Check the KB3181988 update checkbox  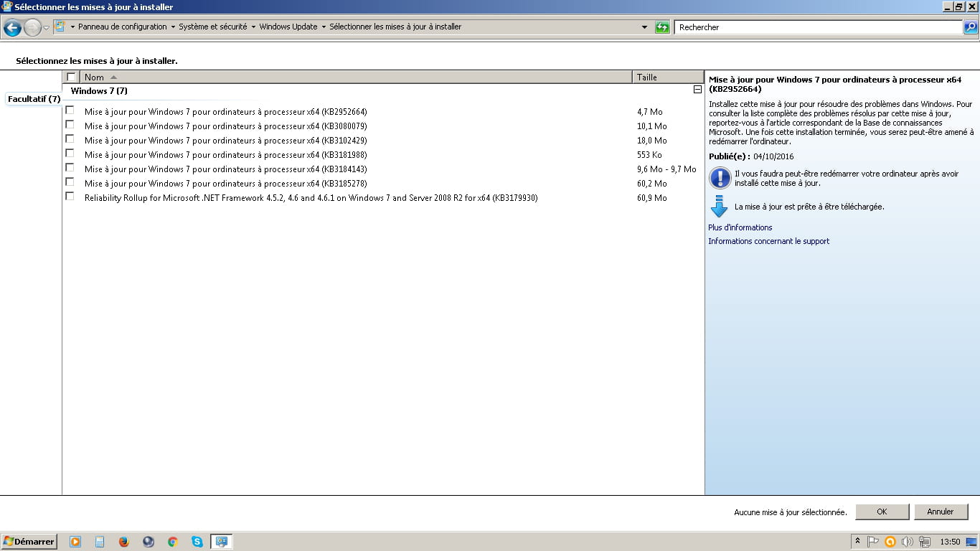70,154
